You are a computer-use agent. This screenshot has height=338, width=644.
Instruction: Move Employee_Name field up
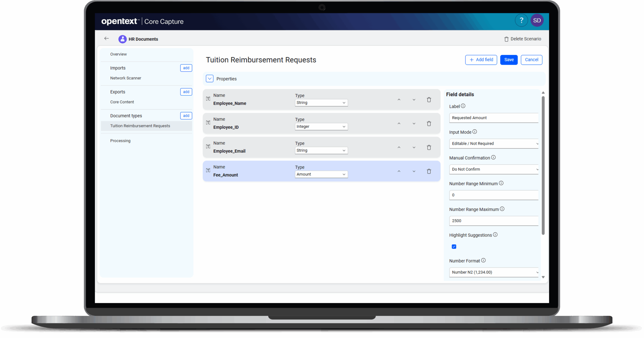tap(399, 100)
